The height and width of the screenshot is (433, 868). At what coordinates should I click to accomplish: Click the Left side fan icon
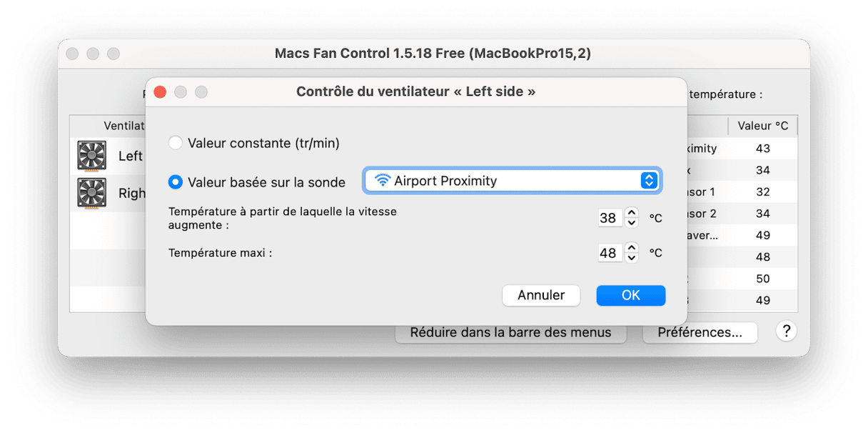click(91, 156)
